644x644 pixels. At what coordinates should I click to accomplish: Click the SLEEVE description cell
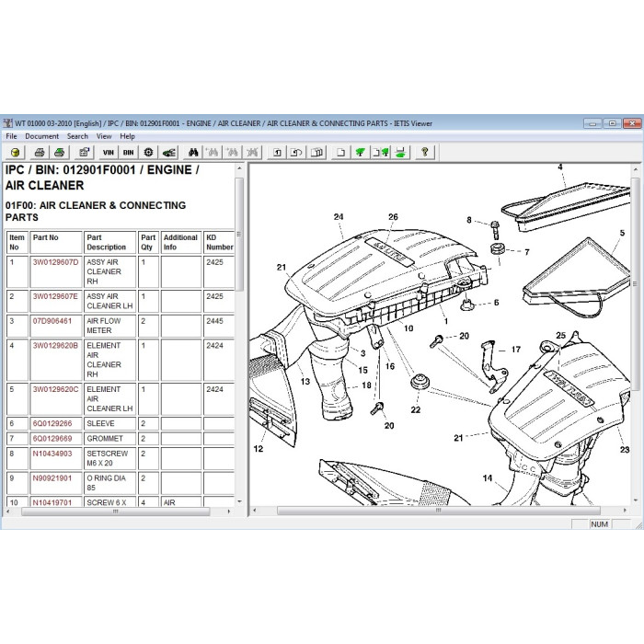(x=109, y=423)
